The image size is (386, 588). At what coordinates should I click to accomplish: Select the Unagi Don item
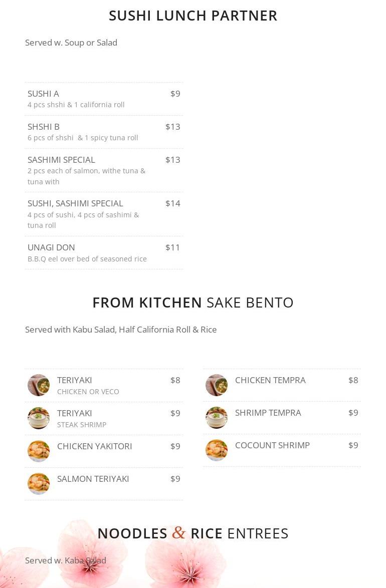(104, 253)
